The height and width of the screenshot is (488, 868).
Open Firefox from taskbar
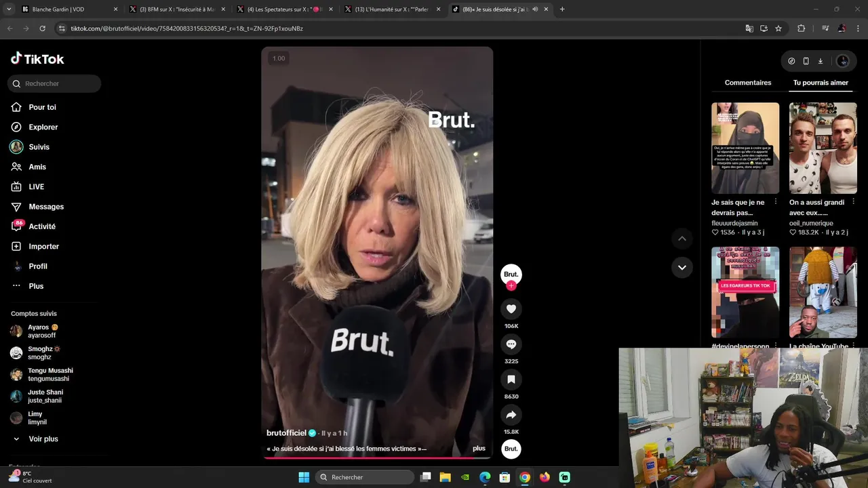[545, 477]
